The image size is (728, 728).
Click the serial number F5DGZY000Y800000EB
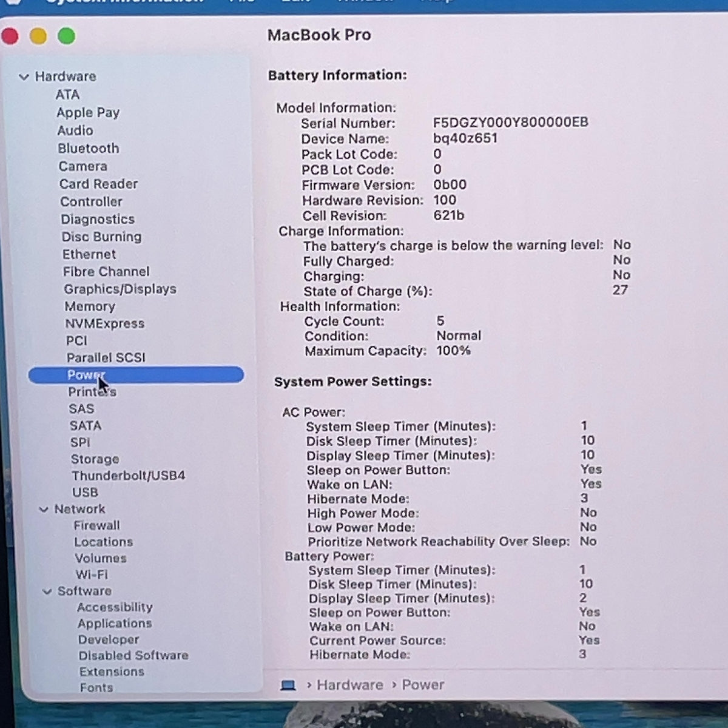tap(511, 123)
